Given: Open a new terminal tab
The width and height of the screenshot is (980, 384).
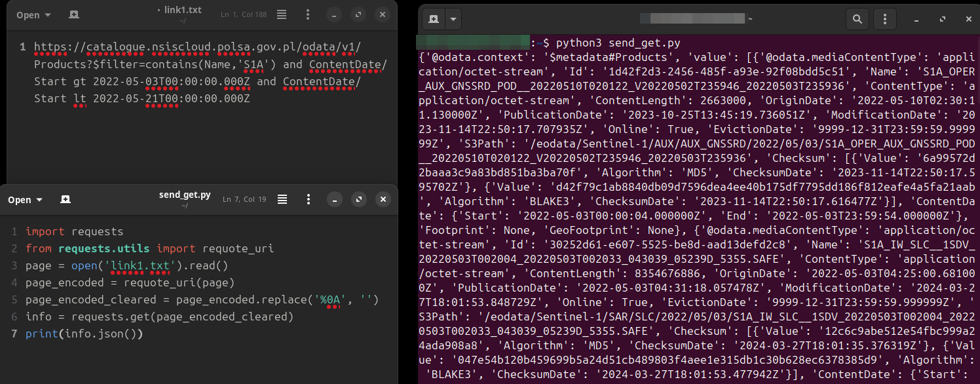Looking at the screenshot, I should tap(433, 19).
